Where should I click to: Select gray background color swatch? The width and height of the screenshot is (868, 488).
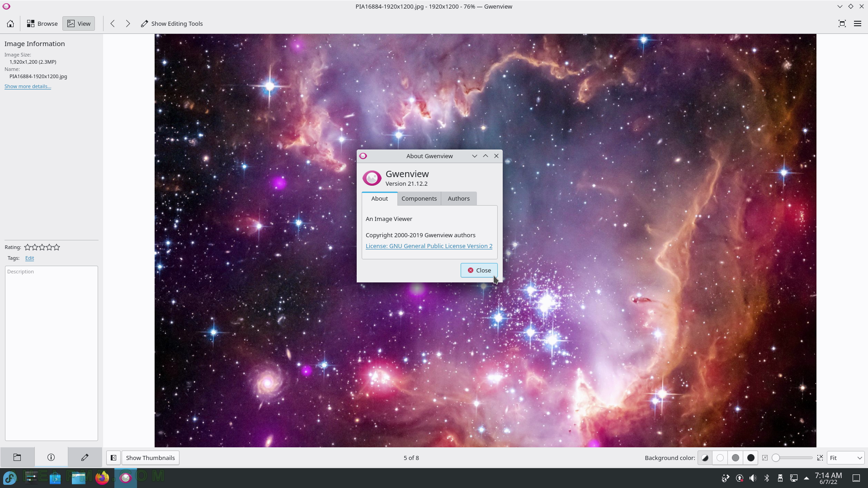click(x=736, y=458)
